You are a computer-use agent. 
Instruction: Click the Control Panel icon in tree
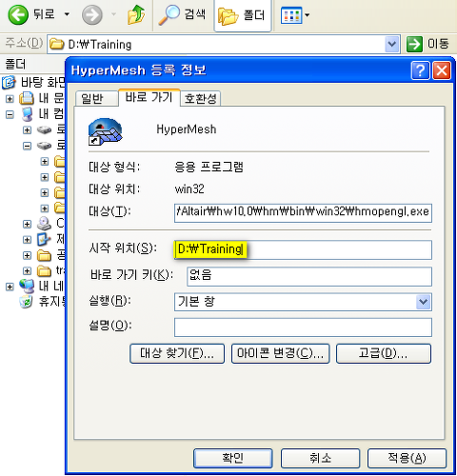[x=44, y=239]
